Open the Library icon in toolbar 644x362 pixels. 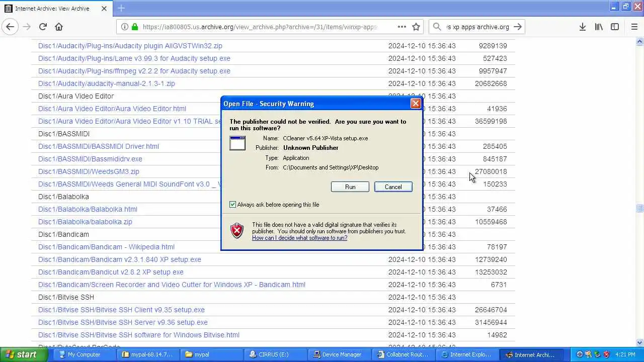click(599, 27)
